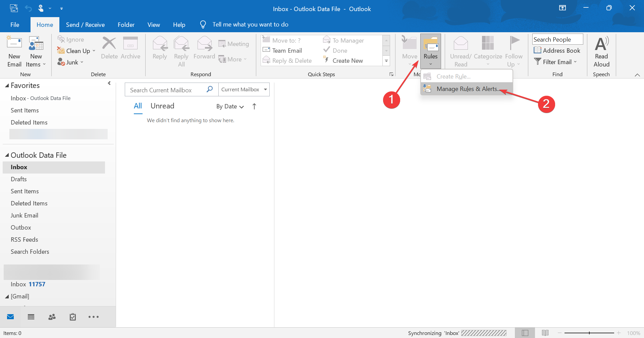Open the Address Book
Screen dimensions: 644x338
pos(557,50)
